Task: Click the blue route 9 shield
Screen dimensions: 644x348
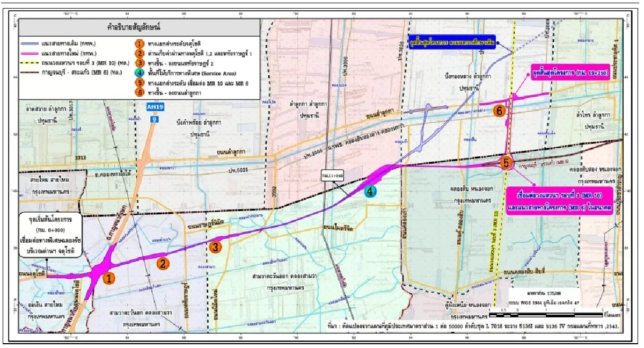Action: [x=155, y=118]
